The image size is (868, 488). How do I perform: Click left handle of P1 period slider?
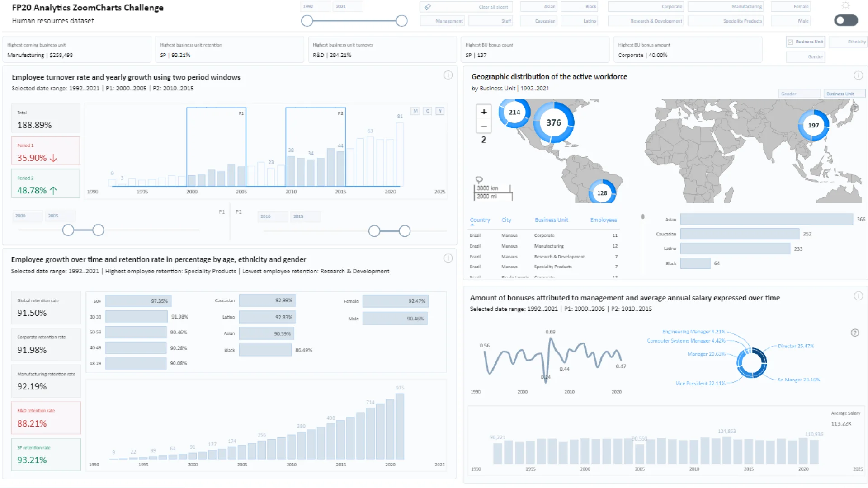tap(68, 230)
